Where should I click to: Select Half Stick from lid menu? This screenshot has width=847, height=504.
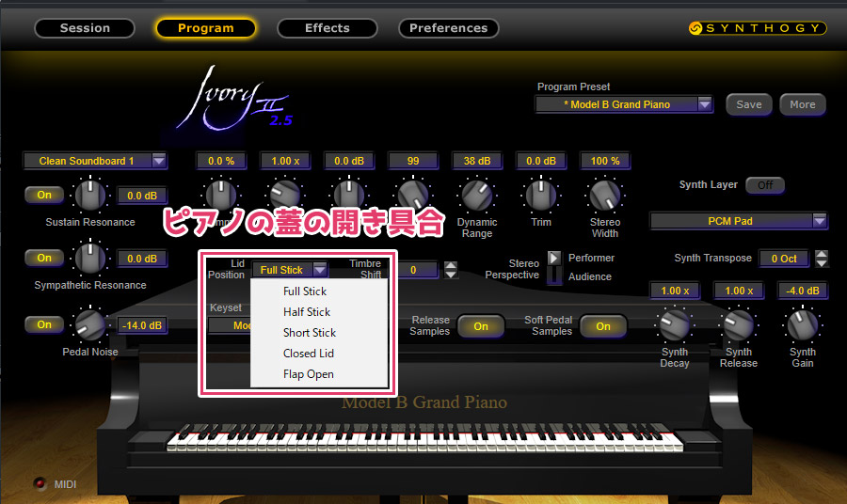tap(306, 312)
